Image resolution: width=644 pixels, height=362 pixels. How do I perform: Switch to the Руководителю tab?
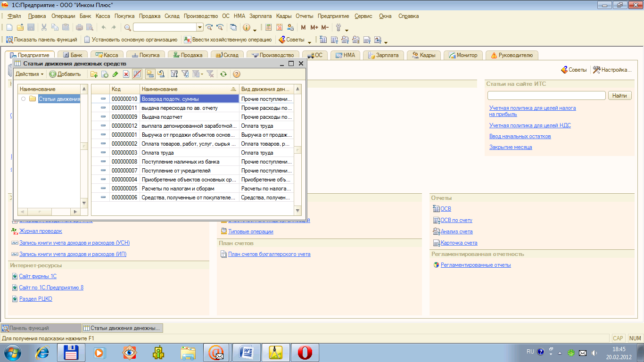click(x=512, y=55)
